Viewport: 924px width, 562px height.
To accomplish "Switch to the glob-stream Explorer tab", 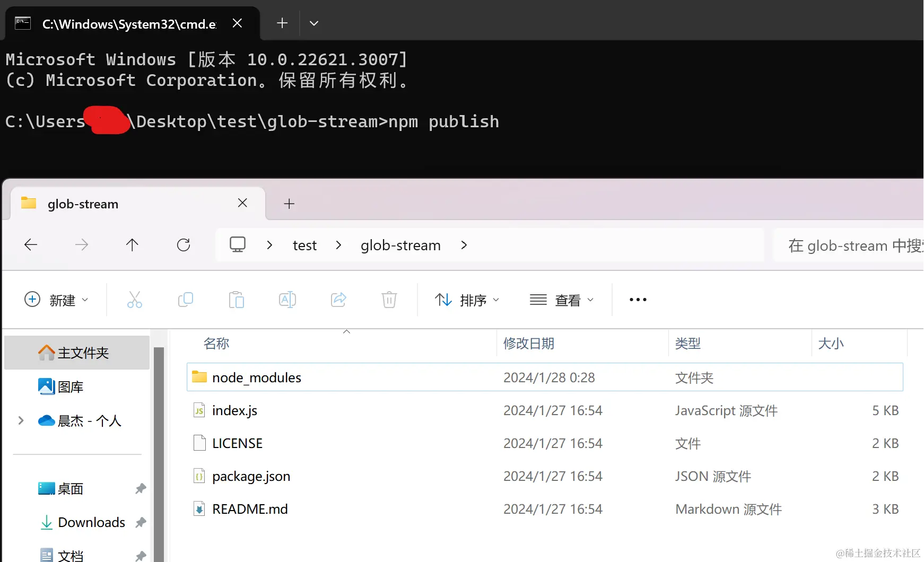I will [138, 204].
